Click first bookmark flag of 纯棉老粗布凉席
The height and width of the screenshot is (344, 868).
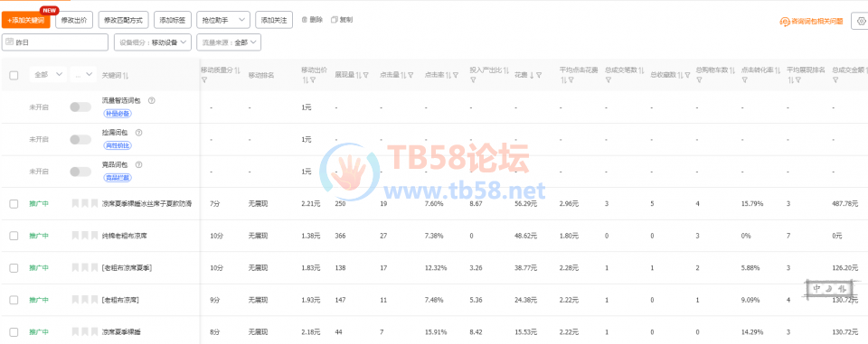75,236
